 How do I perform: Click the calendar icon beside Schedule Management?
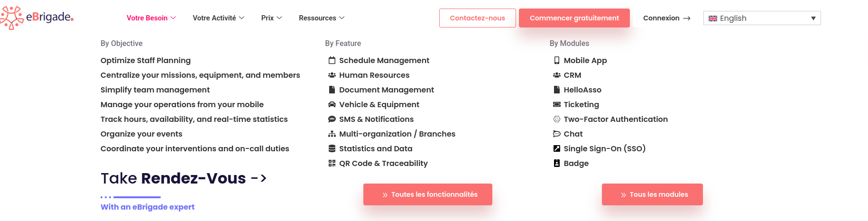tap(332, 61)
